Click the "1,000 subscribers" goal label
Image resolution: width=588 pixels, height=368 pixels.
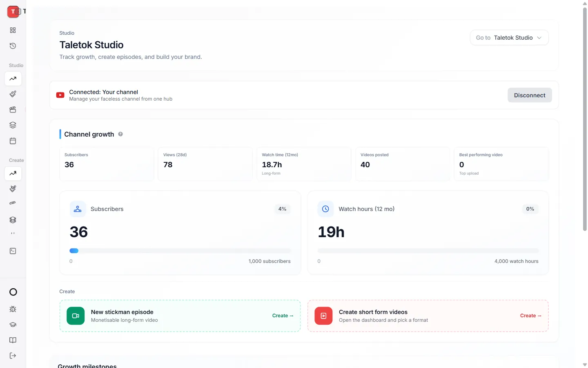tap(269, 261)
